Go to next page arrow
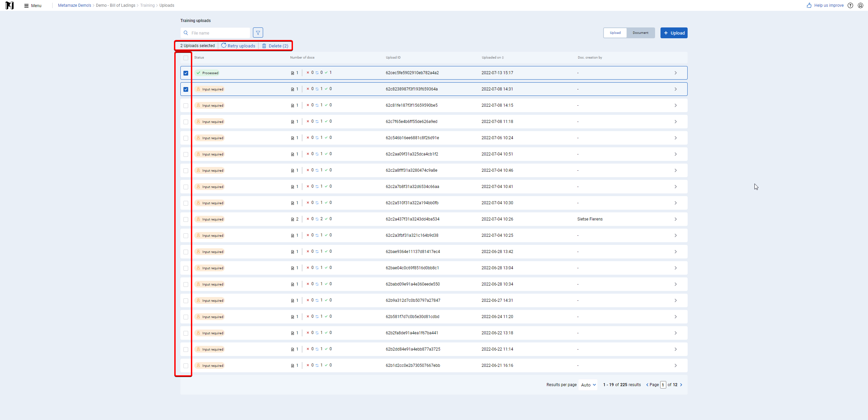Image resolution: width=868 pixels, height=420 pixels. [x=681, y=385]
